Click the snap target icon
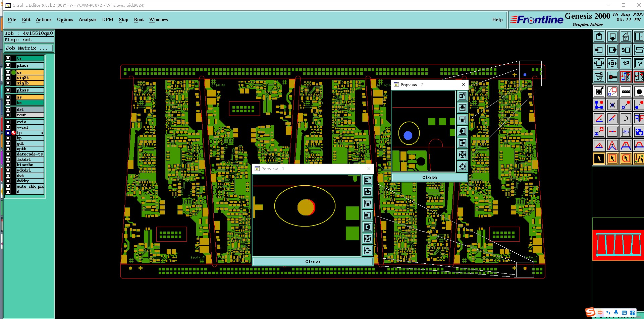The height and width of the screenshot is (319, 644). pos(612,77)
